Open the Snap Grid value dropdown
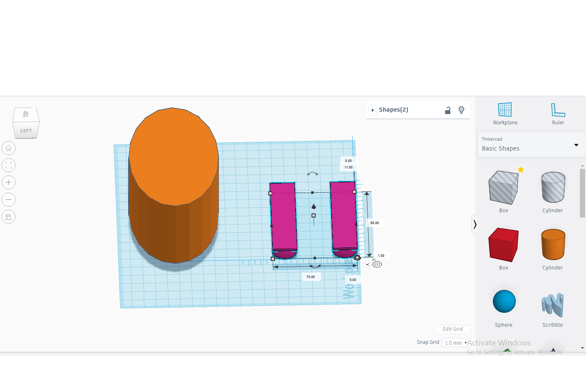The width and height of the screenshot is (588, 368). pos(456,343)
